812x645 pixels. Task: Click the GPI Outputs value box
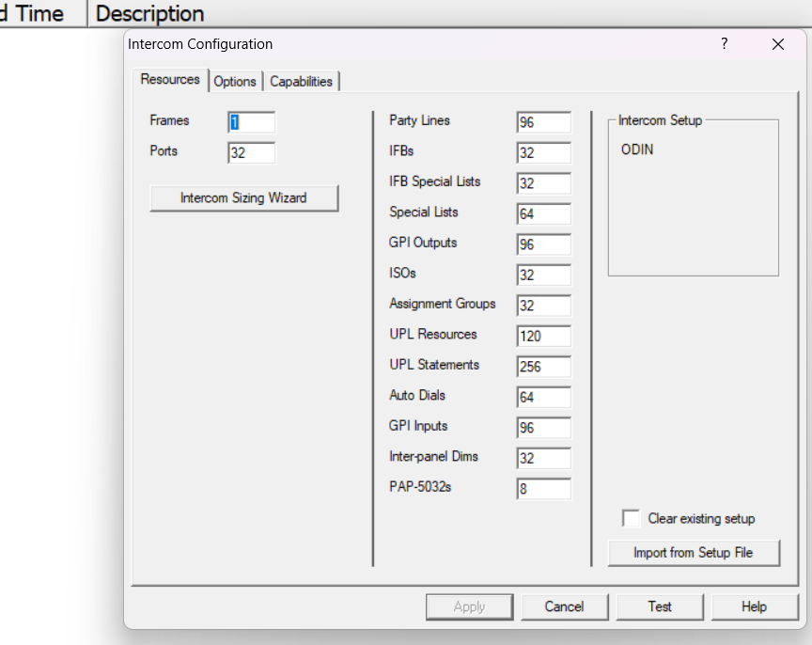coord(543,244)
